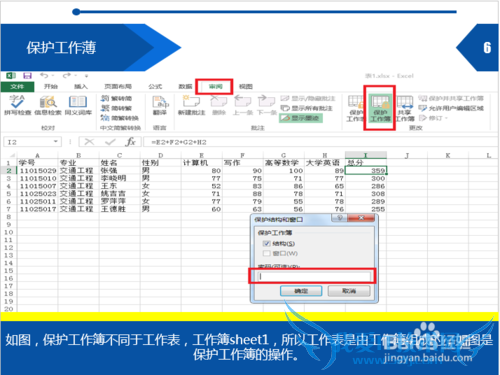Click the Save icon in quick access toolbar

tap(27, 76)
